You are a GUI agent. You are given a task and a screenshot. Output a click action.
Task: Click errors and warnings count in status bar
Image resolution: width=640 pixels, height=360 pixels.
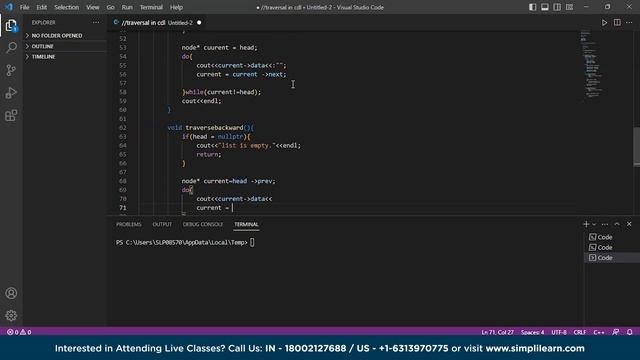click(x=19, y=332)
